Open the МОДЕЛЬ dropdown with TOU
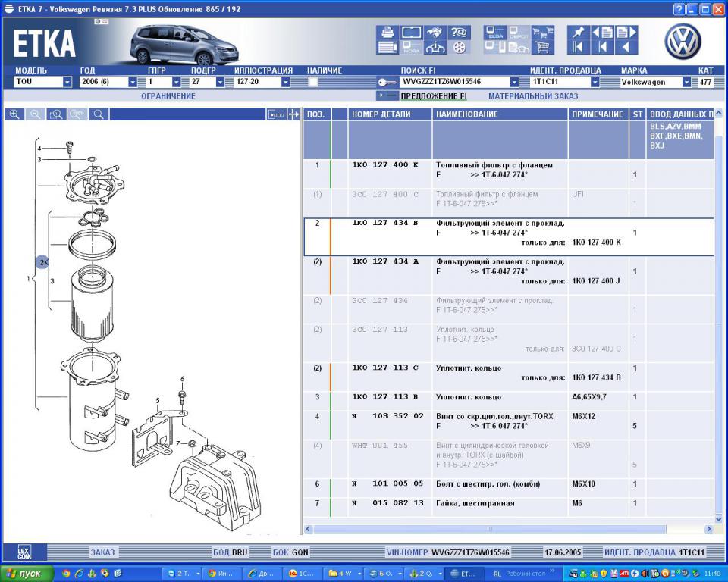The width and height of the screenshot is (728, 582). point(67,82)
